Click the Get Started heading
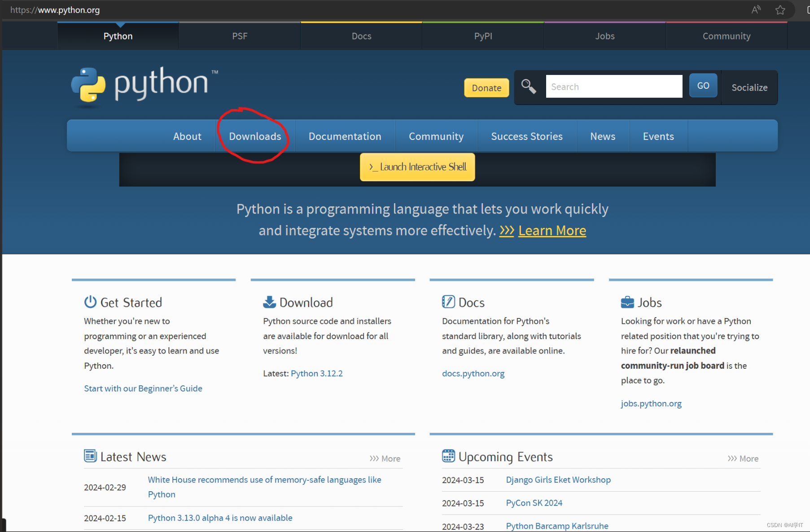 (131, 302)
